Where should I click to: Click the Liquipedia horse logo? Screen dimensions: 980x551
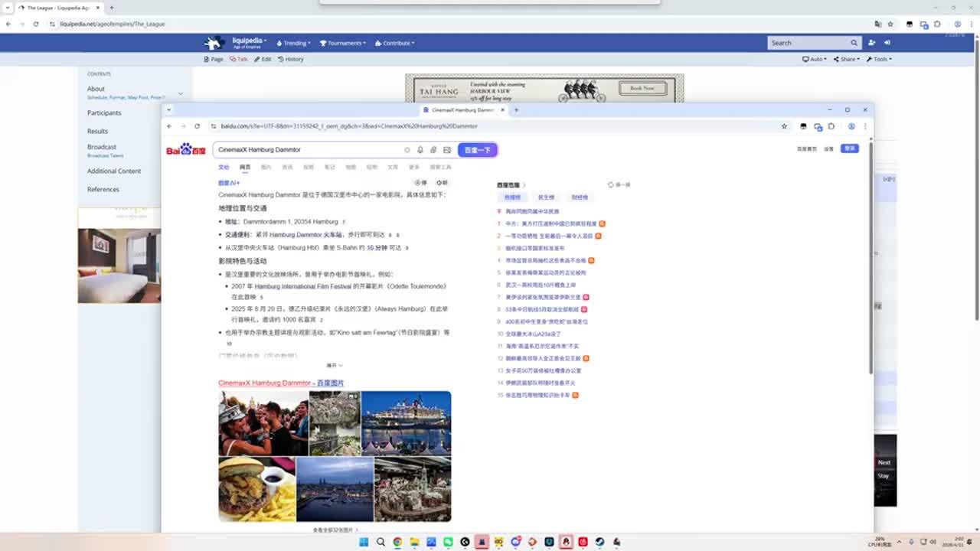coord(215,43)
